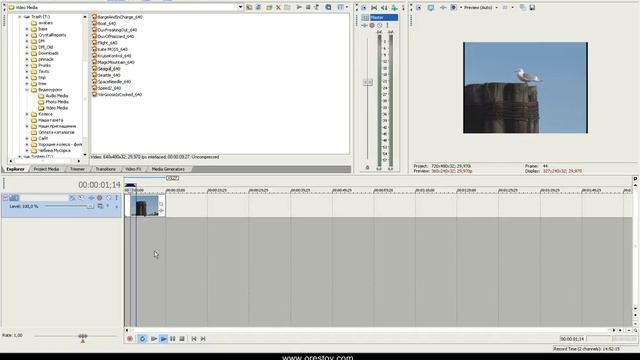Collapse the Видеоуроки folder
The image size is (640, 360).
27,90
